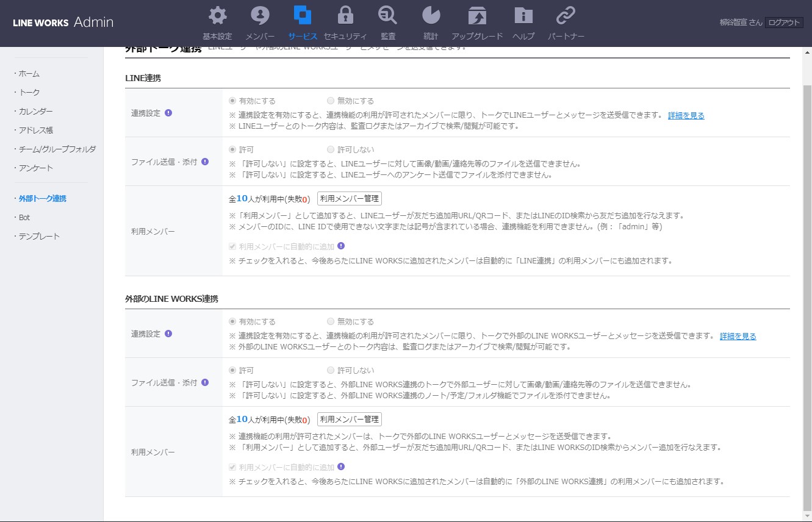Open テンプレート in the left sidebar

(x=39, y=236)
